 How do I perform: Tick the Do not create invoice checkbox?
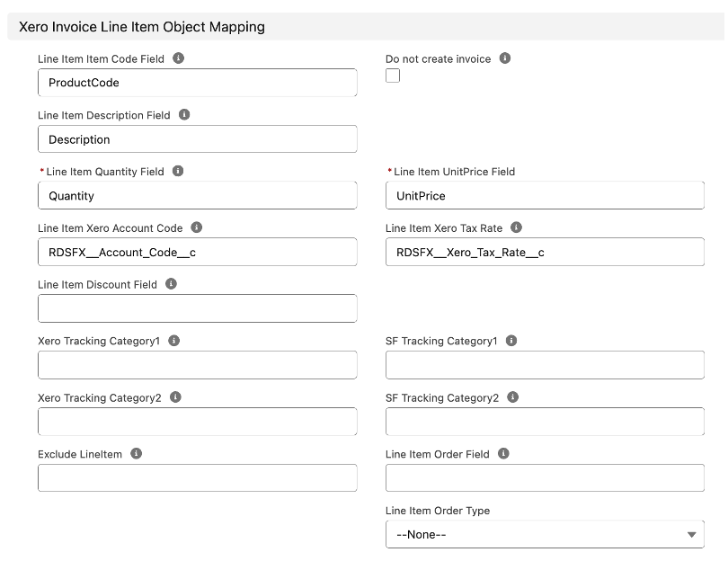tap(393, 76)
